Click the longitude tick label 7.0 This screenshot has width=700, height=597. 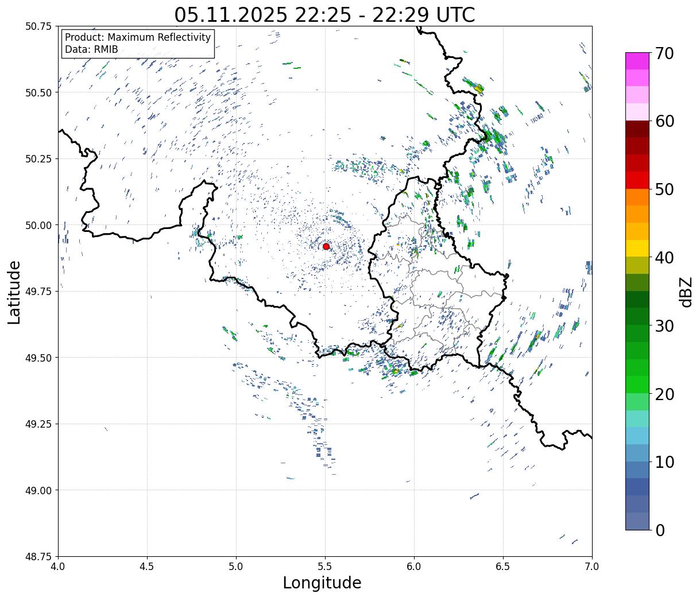pyautogui.click(x=592, y=566)
